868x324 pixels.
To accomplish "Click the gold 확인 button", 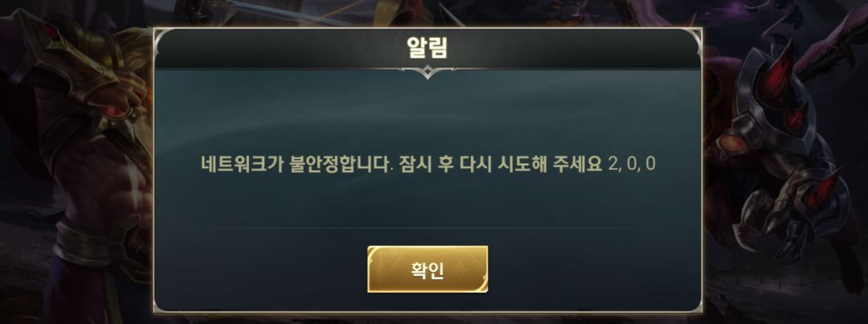I will [x=428, y=269].
